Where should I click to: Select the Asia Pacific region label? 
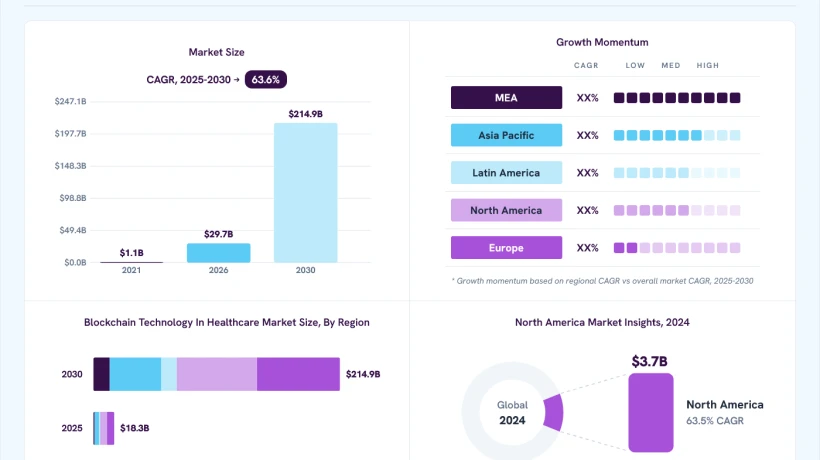(x=506, y=135)
